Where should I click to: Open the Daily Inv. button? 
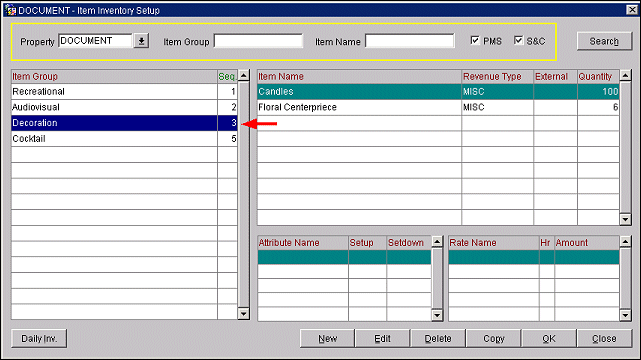tap(39, 339)
